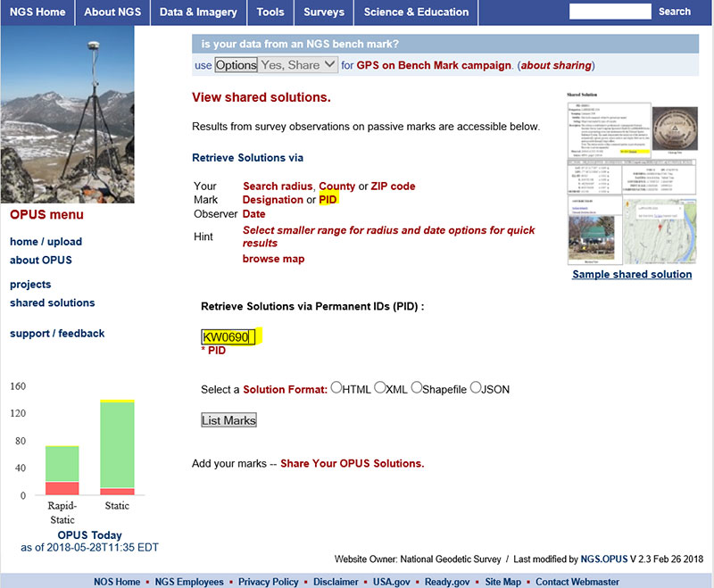
Task: Click the 'Search radius' link
Action: 278,186
